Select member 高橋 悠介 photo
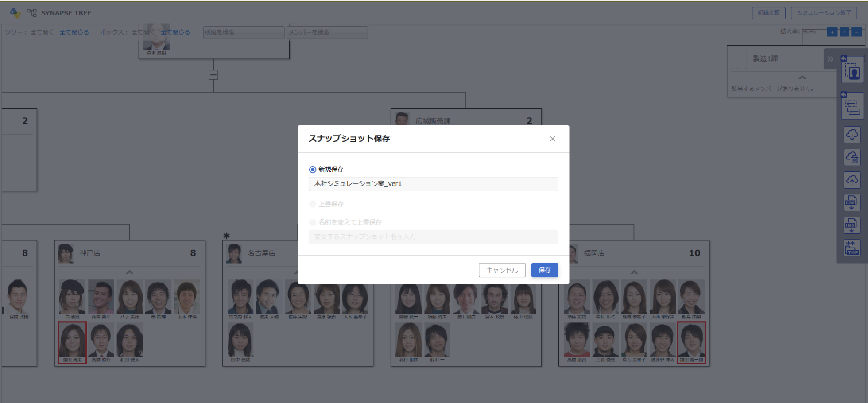868x403 pixels. click(101, 340)
